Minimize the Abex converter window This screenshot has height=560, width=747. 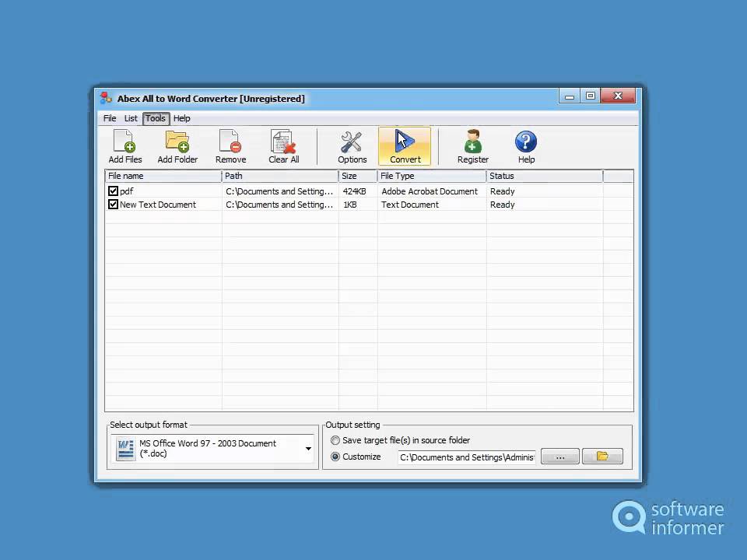[570, 96]
